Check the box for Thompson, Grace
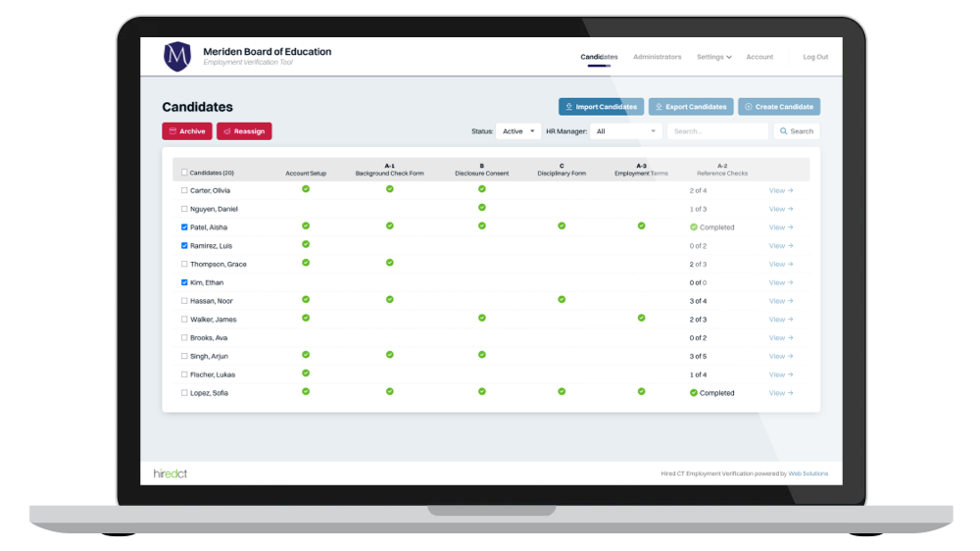The height and width of the screenshot is (551, 980). 184,264
